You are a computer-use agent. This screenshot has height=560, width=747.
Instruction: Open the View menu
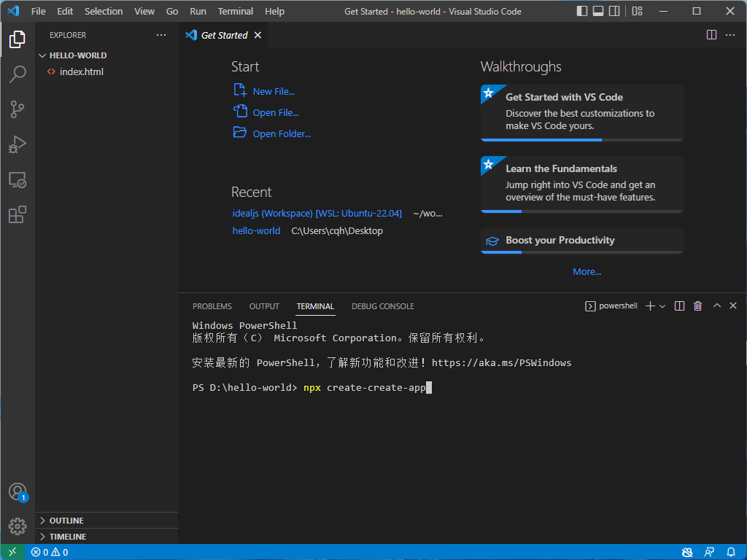pos(144,12)
